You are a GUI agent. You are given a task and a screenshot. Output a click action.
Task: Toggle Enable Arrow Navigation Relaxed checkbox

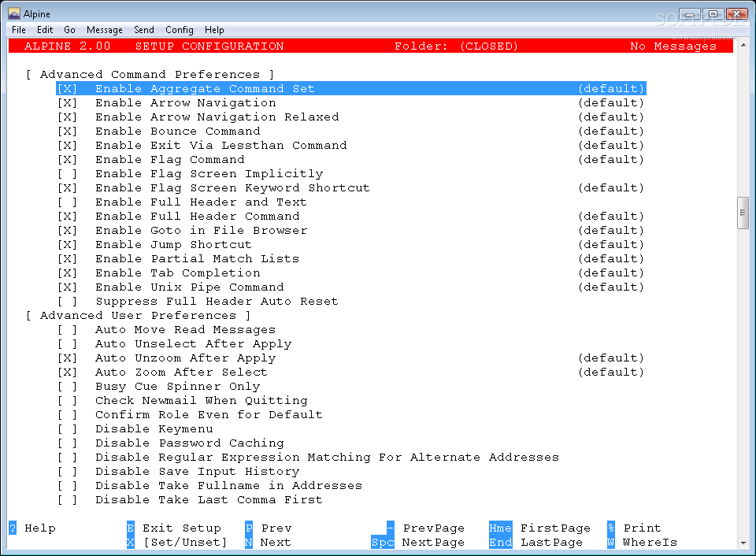67,117
